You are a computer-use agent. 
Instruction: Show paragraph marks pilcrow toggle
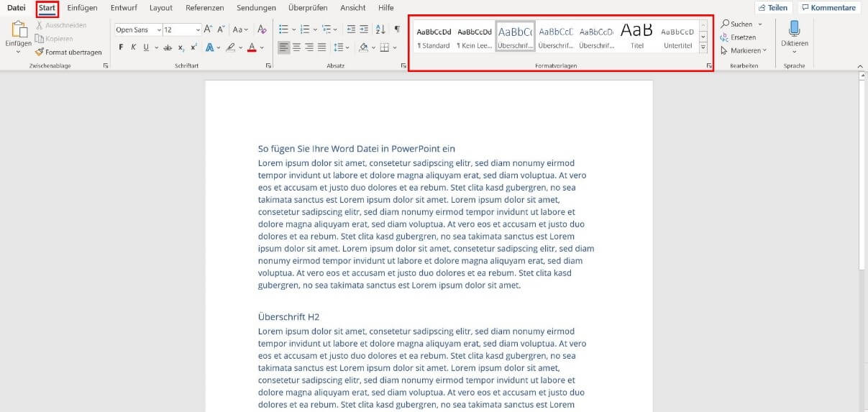click(x=397, y=29)
